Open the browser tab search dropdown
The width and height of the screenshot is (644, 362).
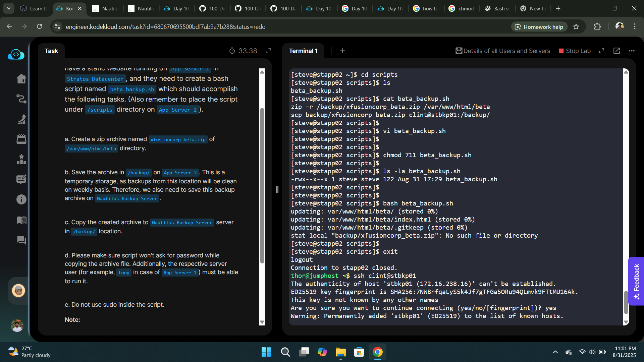click(8, 8)
